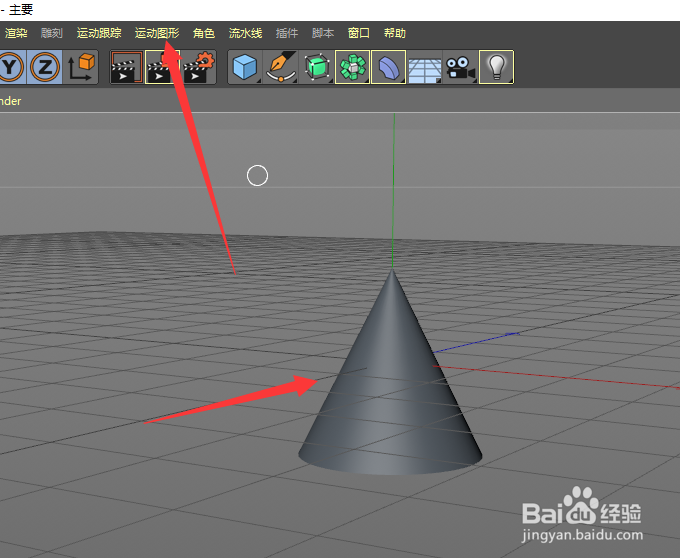
Task: Open the 运动跟踪 menu
Action: click(x=99, y=33)
